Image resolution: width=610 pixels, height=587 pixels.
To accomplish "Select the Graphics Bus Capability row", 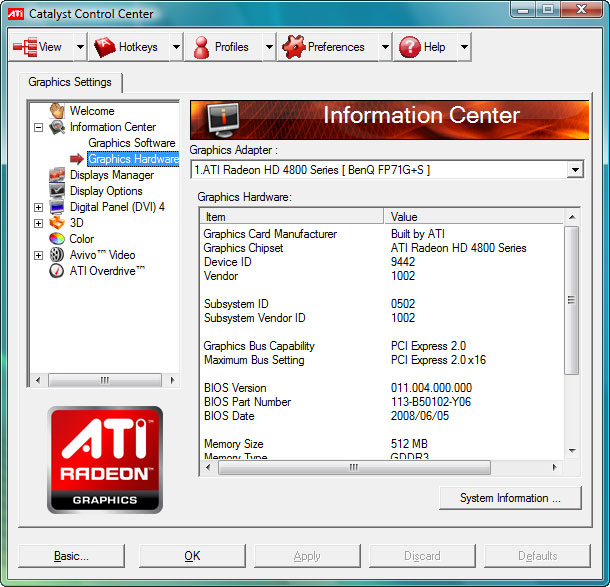I will (382, 346).
